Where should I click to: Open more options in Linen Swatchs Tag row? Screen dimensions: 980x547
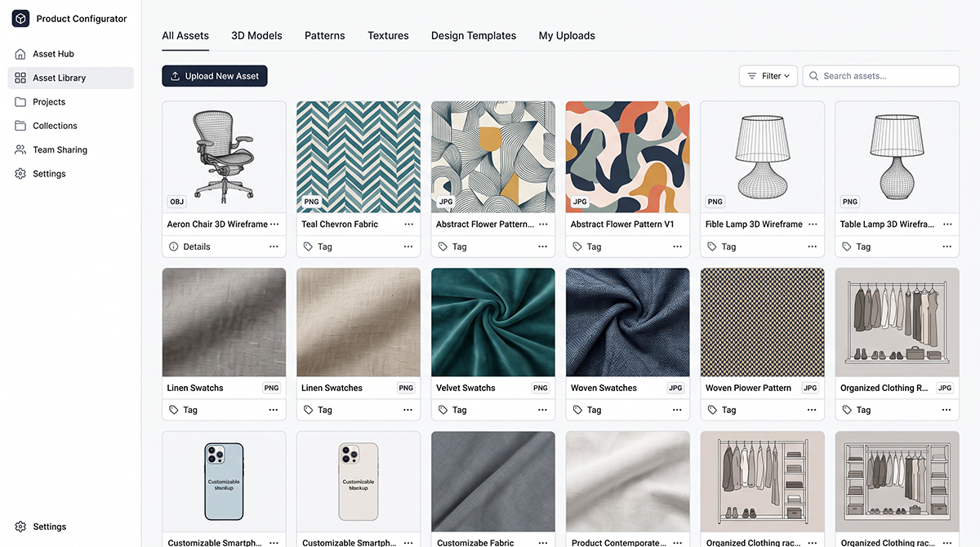274,410
